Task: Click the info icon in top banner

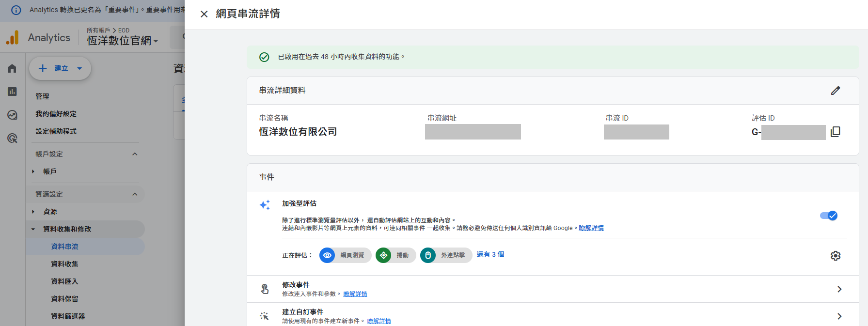Action: 16,10
